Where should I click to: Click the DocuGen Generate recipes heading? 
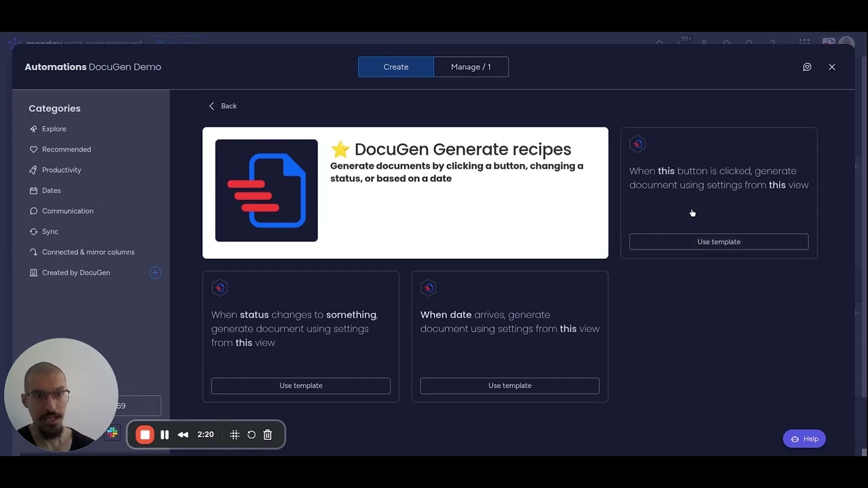tap(451, 149)
